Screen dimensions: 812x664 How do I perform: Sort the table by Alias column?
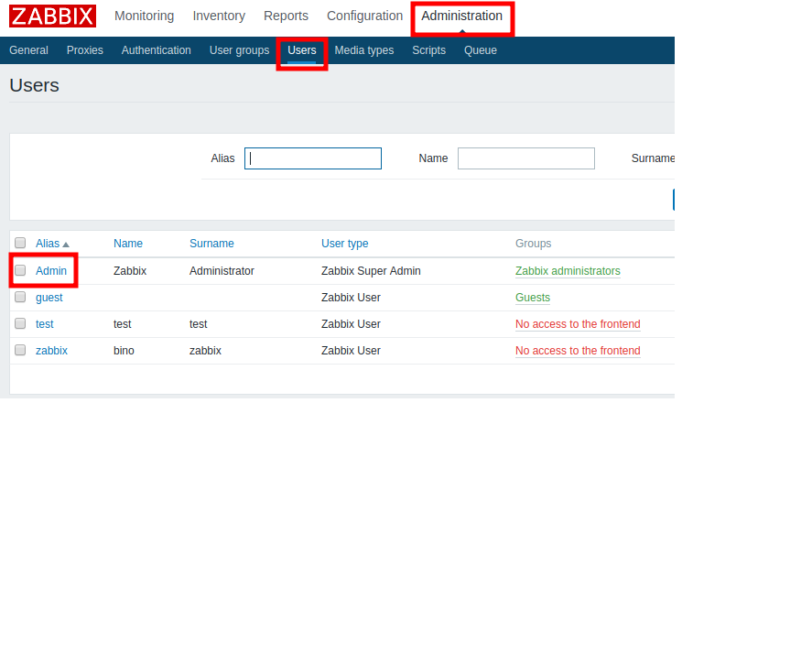coord(48,244)
